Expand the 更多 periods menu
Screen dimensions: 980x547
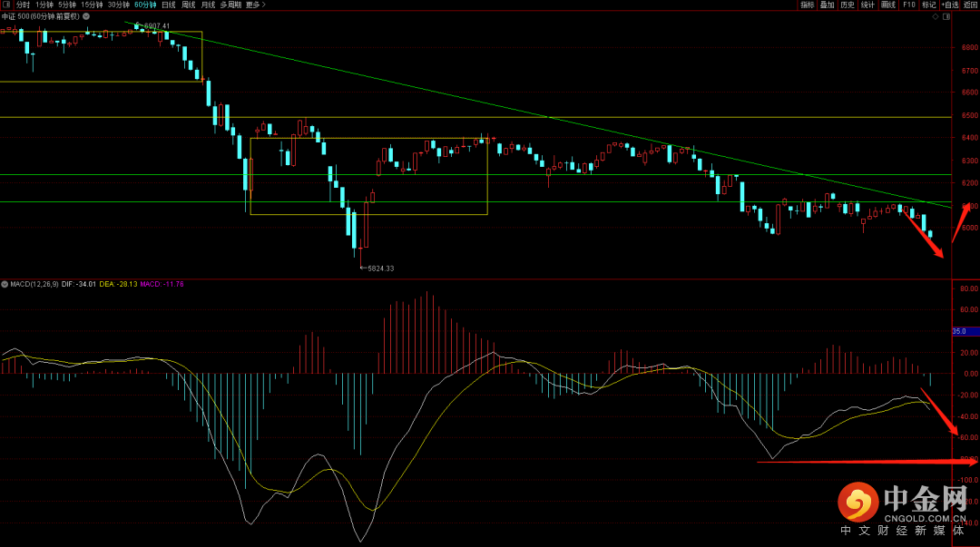[255, 5]
